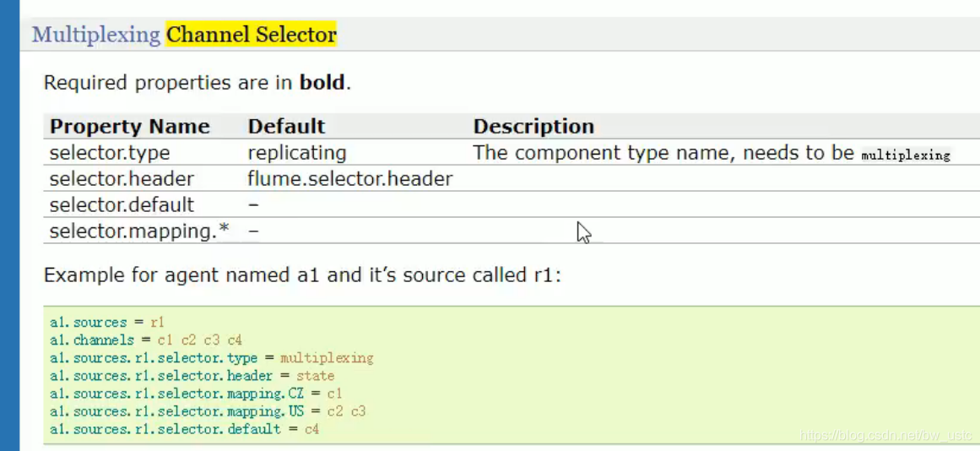This screenshot has height=451, width=980.
Task: Select the 'needs to be multiplexing' description
Action: (x=712, y=153)
